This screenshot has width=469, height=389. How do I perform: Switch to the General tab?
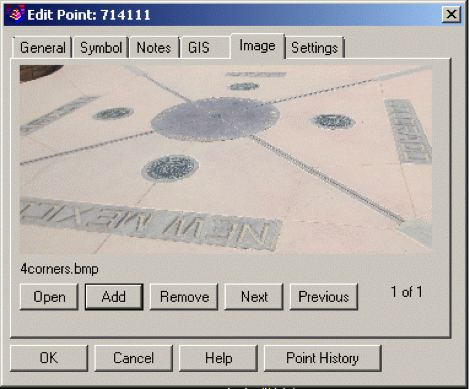[42, 48]
